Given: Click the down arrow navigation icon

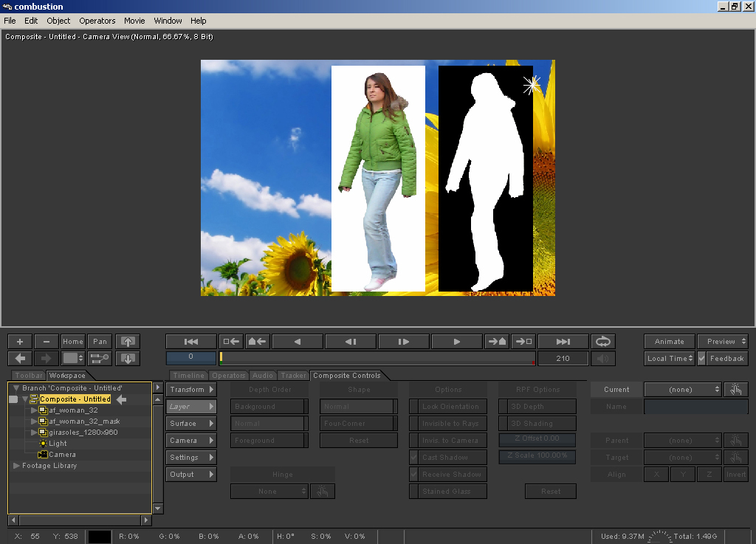Looking at the screenshot, I should click(128, 359).
